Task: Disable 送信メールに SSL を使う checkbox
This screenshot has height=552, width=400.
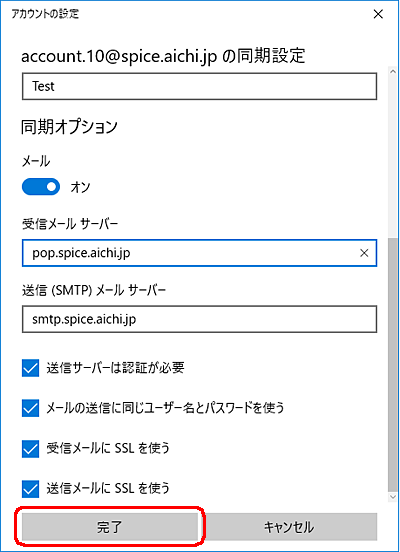Action: coord(31,489)
